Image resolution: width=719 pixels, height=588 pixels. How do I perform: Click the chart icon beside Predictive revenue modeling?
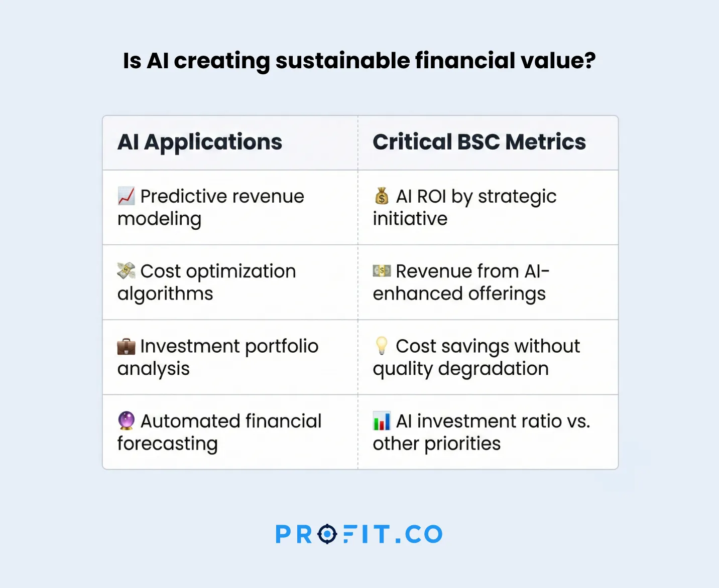coord(126,196)
